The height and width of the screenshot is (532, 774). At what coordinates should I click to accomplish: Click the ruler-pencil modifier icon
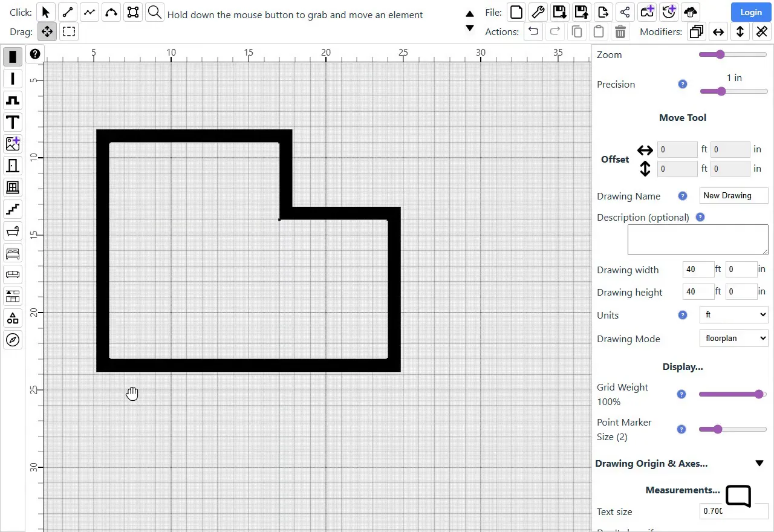762,31
